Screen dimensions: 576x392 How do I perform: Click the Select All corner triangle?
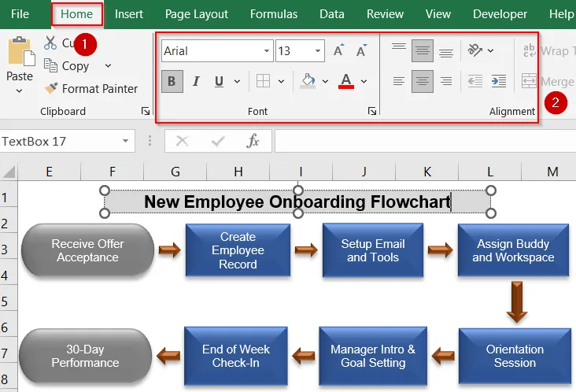(9, 172)
